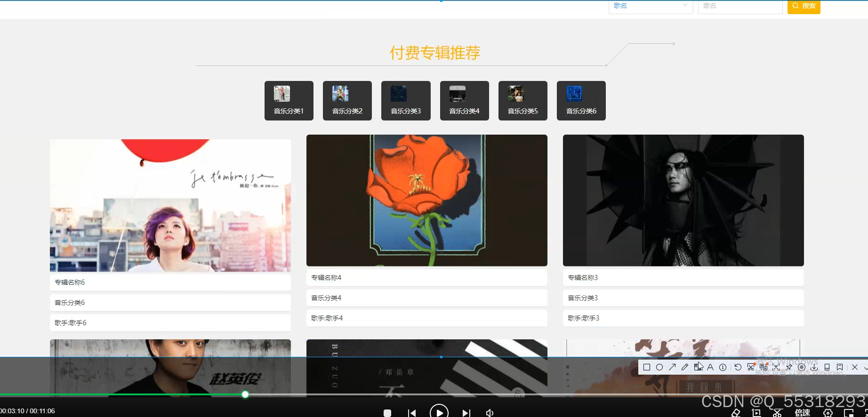868x417 pixels.
Task: Skip to the previous video
Action: (x=412, y=413)
